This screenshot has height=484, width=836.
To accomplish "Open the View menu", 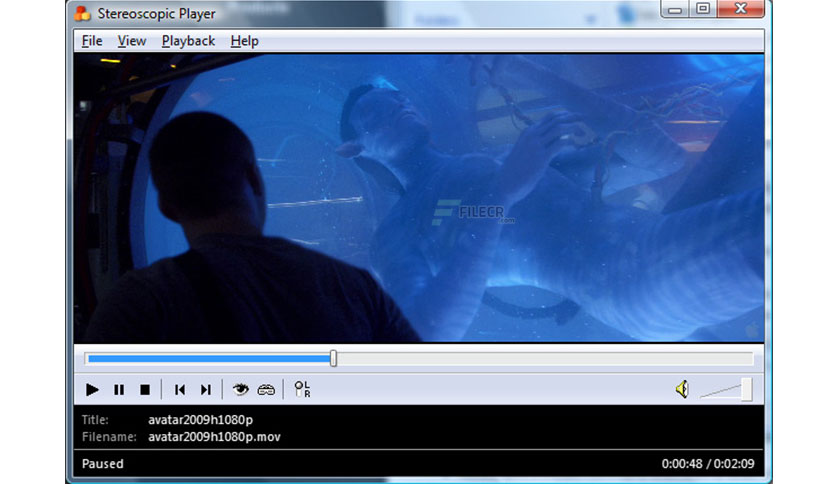I will point(132,41).
